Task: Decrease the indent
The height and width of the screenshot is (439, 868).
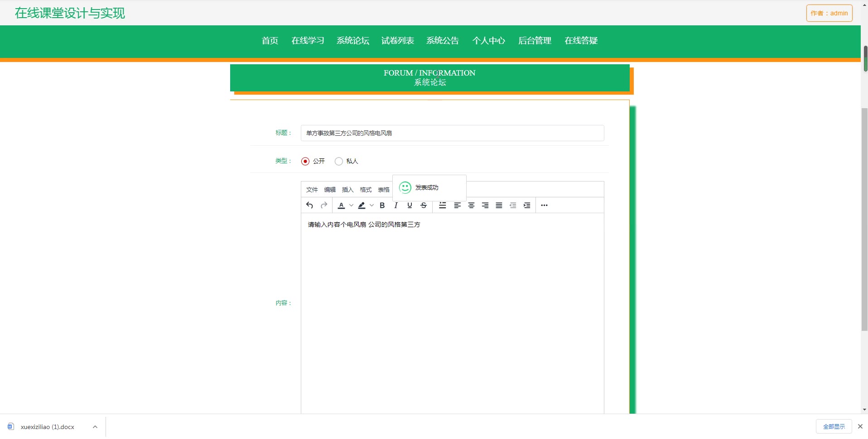Action: pos(513,205)
